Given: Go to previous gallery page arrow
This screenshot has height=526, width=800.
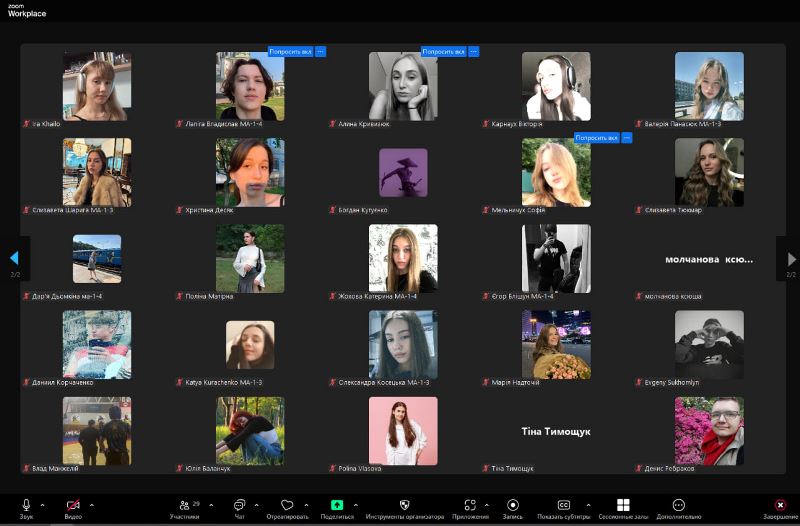Looking at the screenshot, I should pos(14,258).
